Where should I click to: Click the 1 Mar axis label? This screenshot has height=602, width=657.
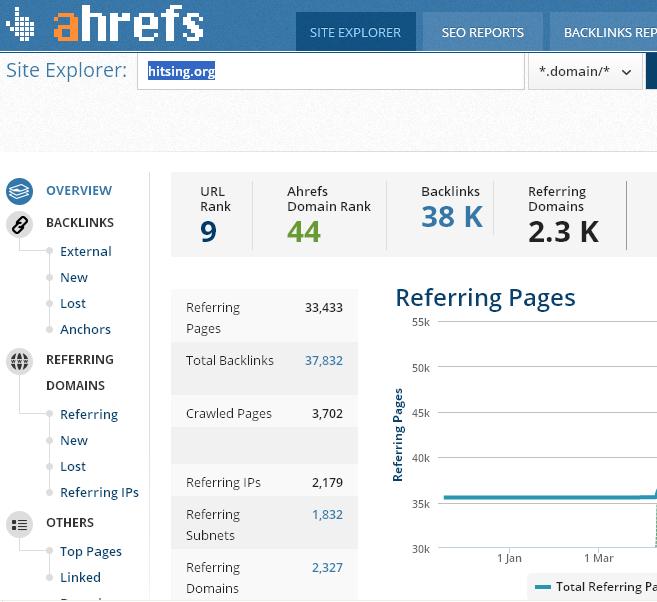pos(599,558)
